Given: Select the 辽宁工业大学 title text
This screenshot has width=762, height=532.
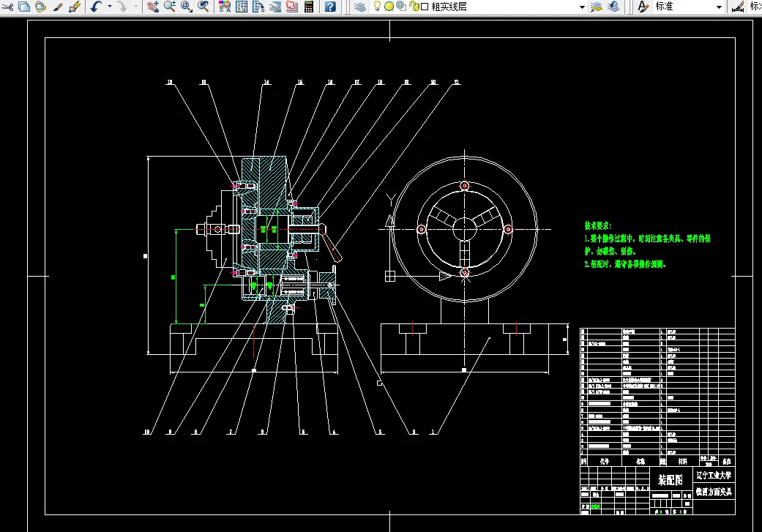Looking at the screenshot, I should pyautogui.click(x=714, y=475).
